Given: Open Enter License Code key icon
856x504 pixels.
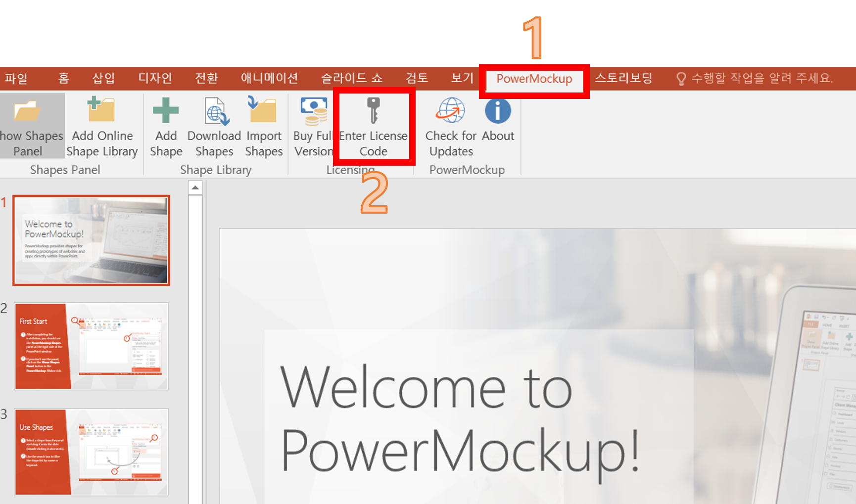Looking at the screenshot, I should coord(374,110).
